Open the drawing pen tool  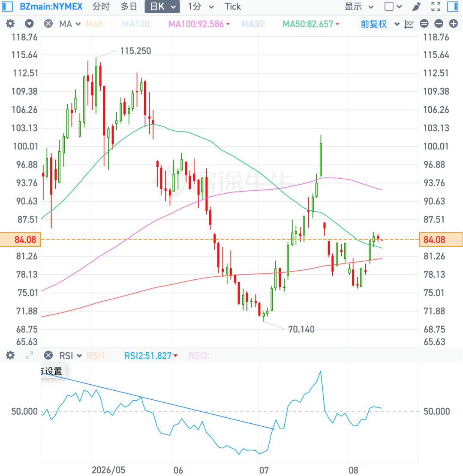point(416,6)
